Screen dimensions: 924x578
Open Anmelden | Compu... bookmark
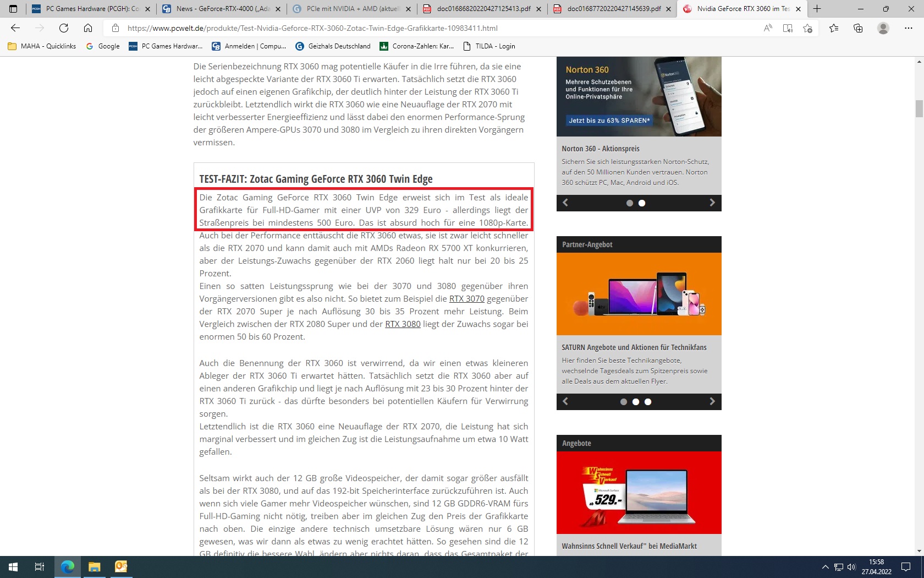coord(249,46)
